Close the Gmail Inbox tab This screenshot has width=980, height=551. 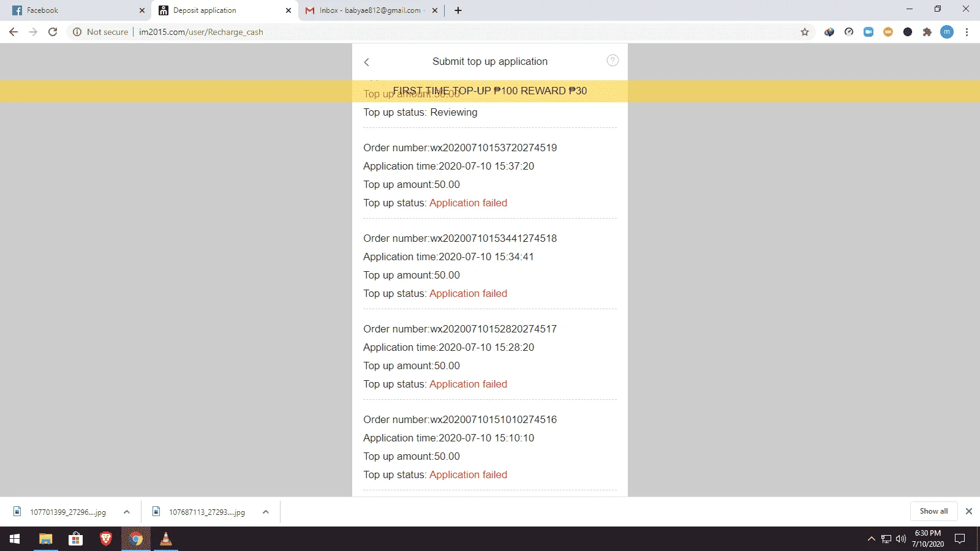coord(435,10)
